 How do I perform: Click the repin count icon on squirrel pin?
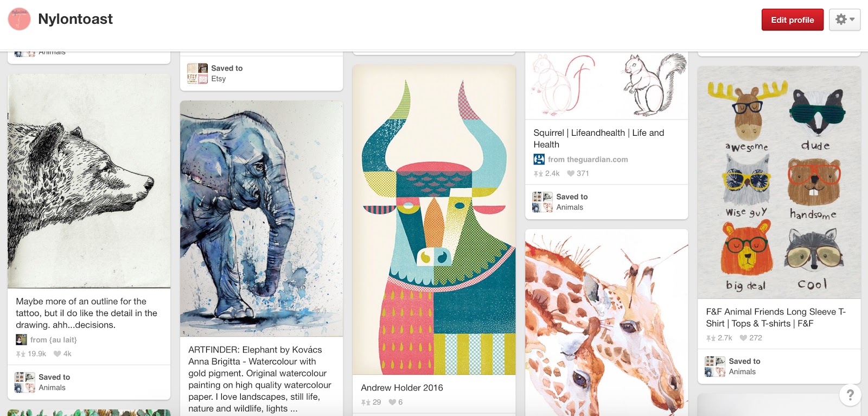538,173
